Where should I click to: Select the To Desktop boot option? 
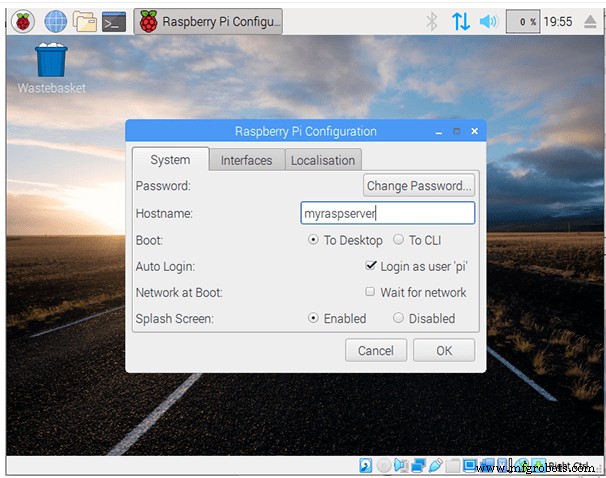pyautogui.click(x=345, y=240)
